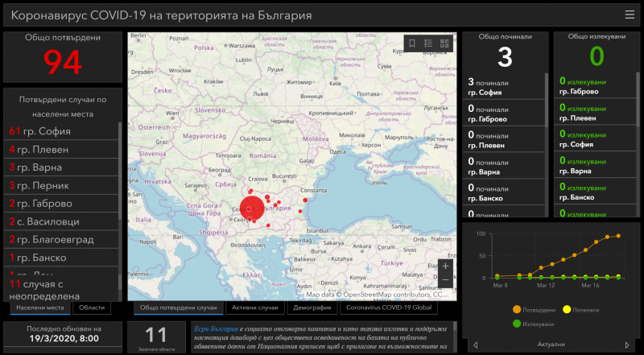Click the OpenStreetMap attribution text
Viewport: 644px width, 355px height.
point(378,295)
